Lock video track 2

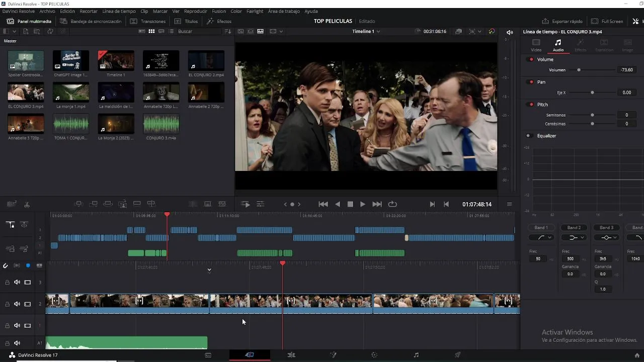pyautogui.click(x=7, y=304)
